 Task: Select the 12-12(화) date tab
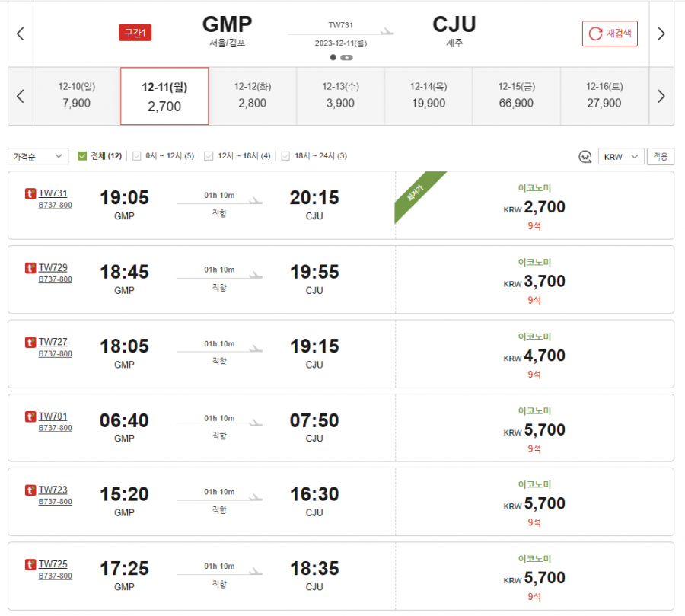tap(252, 96)
